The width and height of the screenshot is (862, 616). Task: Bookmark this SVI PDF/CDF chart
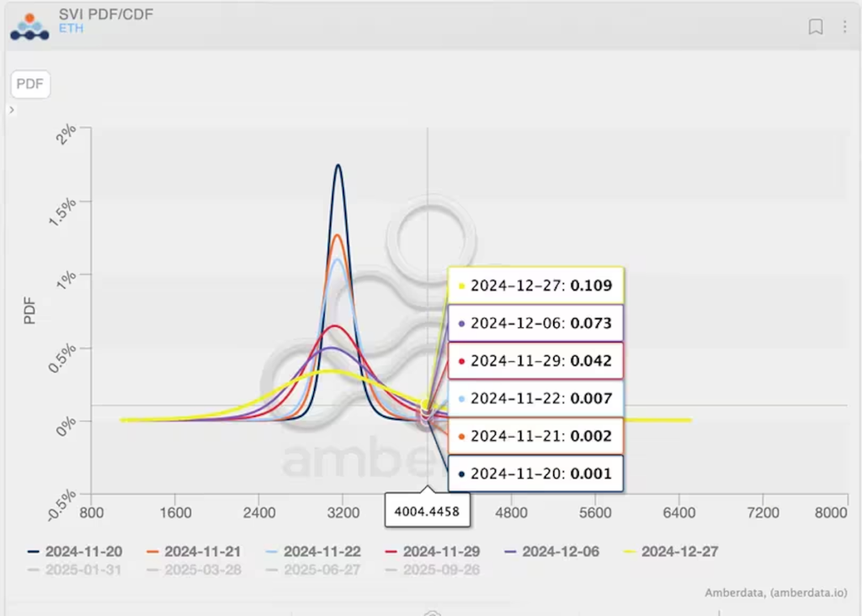coord(816,26)
